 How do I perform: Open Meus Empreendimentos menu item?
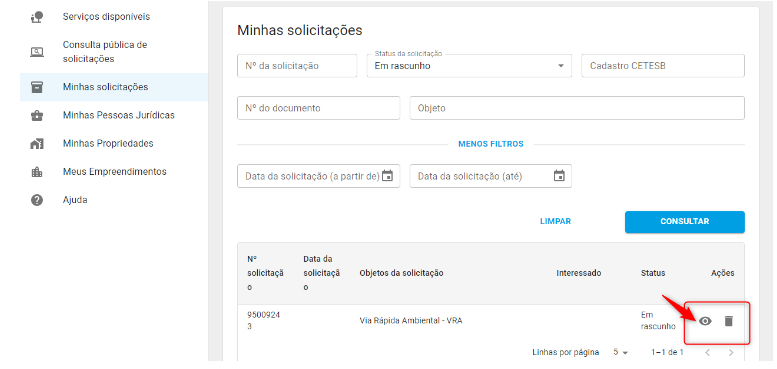(x=114, y=172)
